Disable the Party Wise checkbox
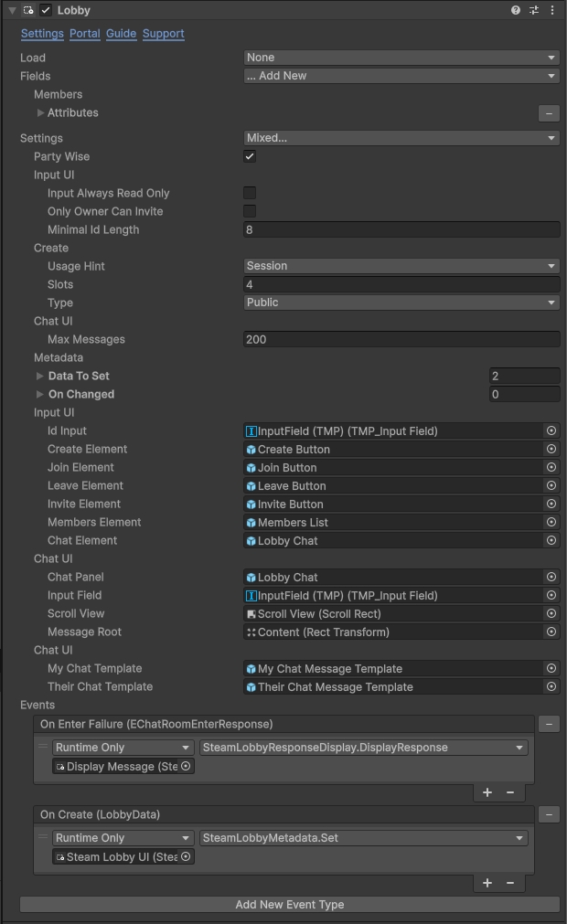This screenshot has height=924, width=567. [249, 156]
